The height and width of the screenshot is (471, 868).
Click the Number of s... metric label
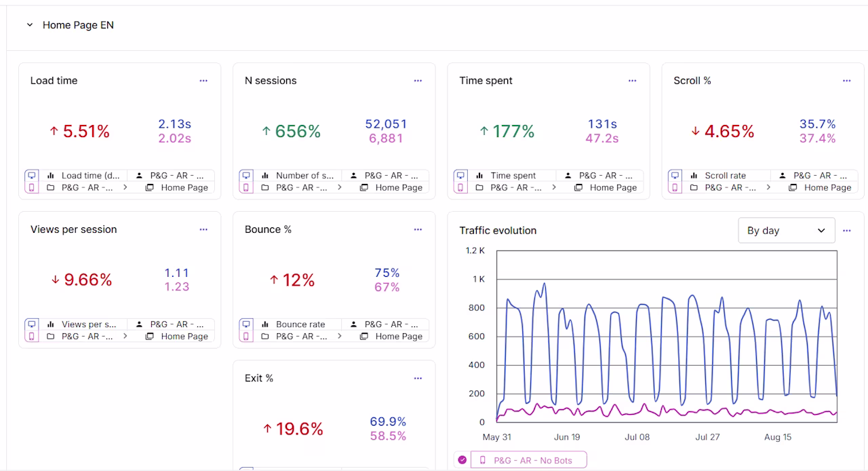[304, 175]
